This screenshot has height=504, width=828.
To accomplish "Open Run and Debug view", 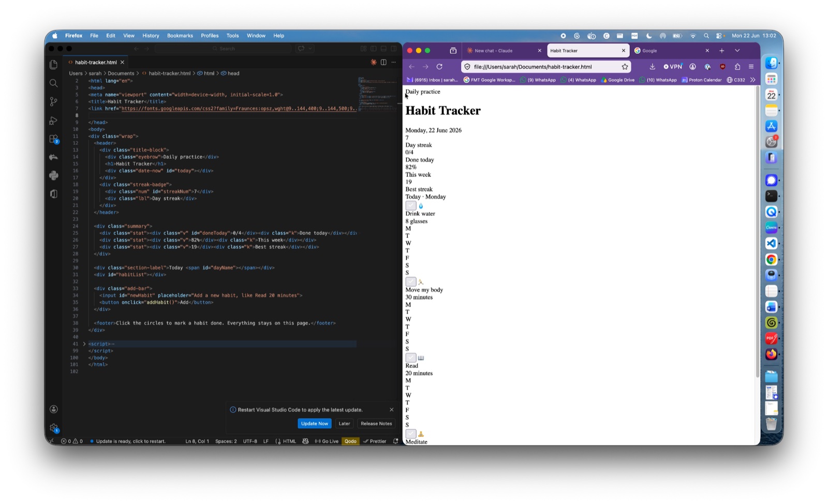I will click(53, 120).
